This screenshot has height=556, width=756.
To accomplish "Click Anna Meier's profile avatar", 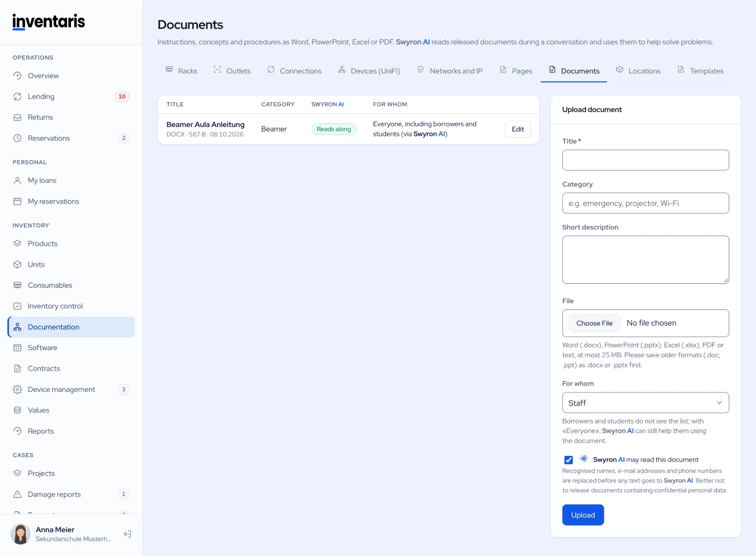I will [20, 534].
